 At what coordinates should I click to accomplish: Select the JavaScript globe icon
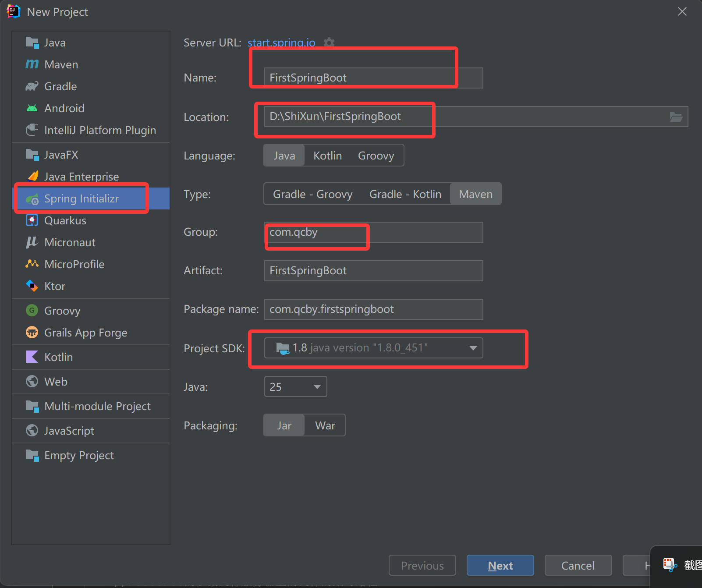point(32,431)
